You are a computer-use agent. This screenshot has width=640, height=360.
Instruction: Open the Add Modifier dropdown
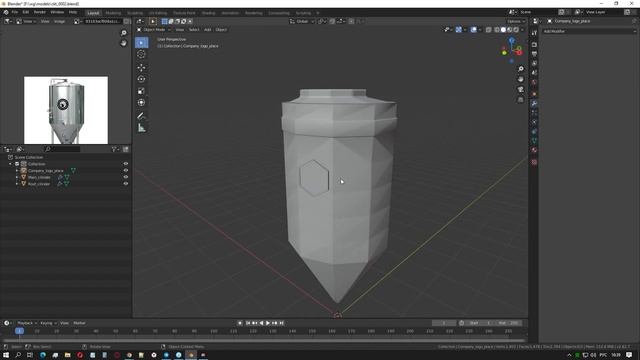589,31
